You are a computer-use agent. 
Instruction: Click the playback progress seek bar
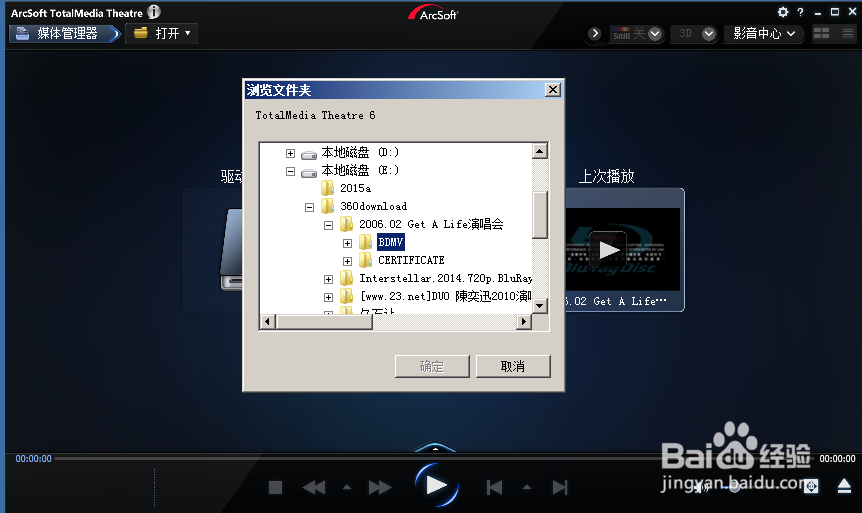[x=434, y=458]
